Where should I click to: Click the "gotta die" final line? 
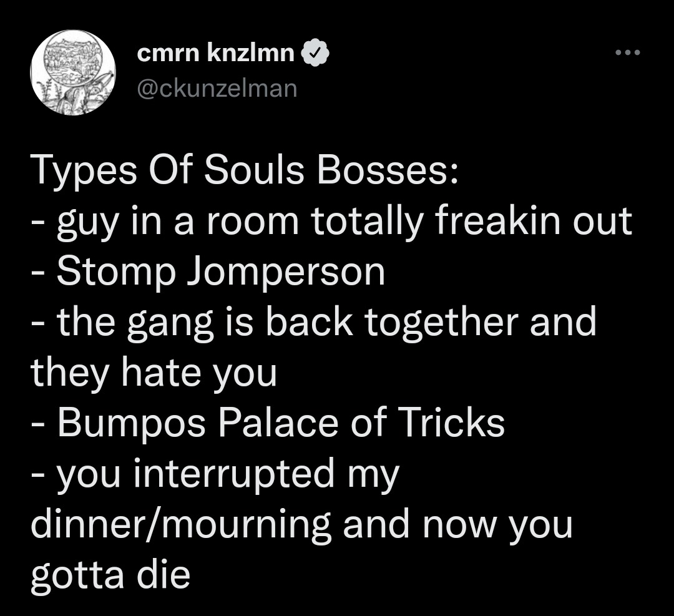[x=110, y=575]
